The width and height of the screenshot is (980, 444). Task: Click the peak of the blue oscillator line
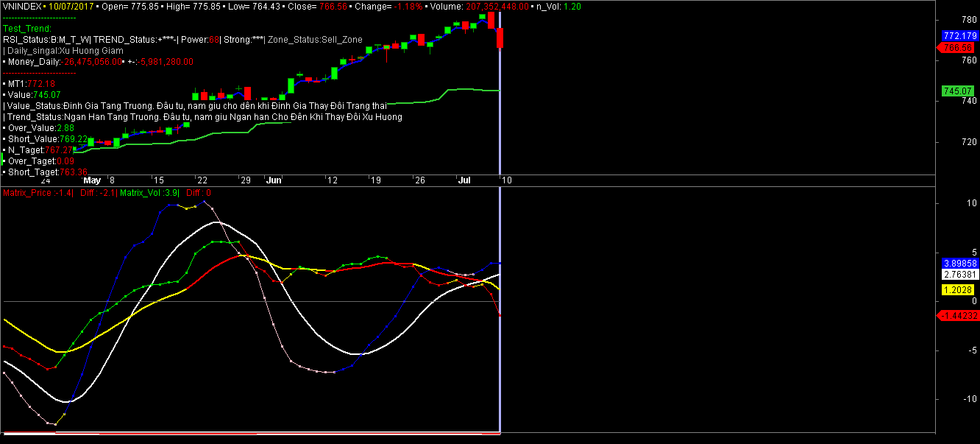click(203, 201)
